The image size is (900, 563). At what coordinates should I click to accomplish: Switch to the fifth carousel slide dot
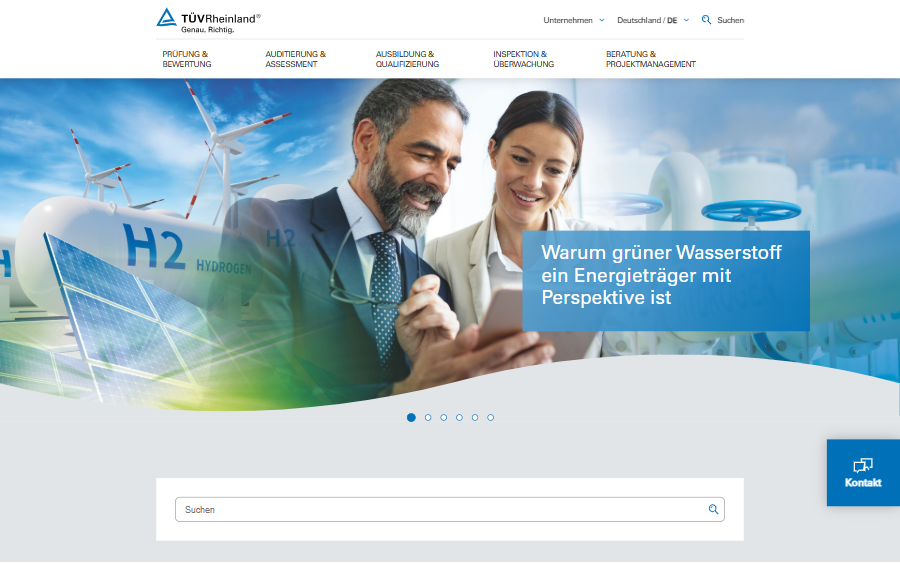pos(475,417)
